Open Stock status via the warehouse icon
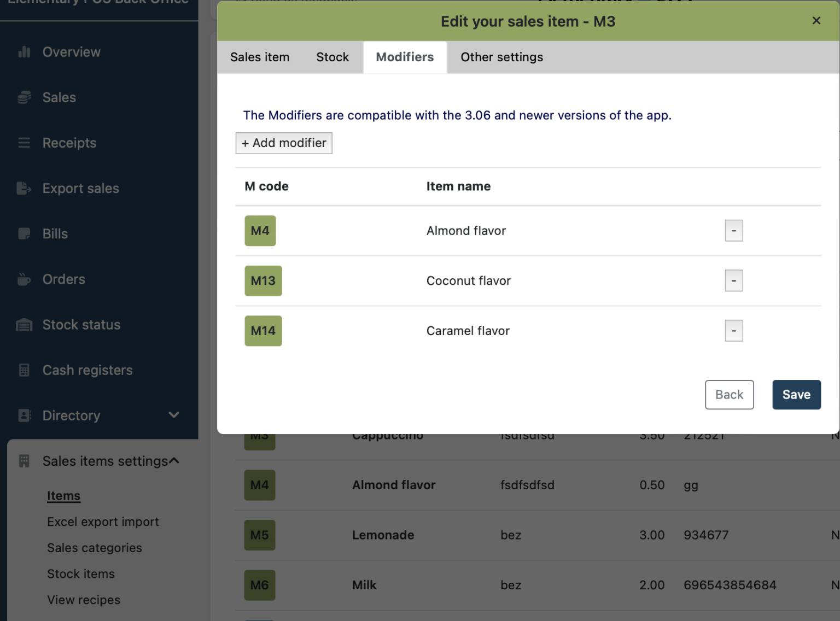Image resolution: width=840 pixels, height=621 pixels. click(x=24, y=324)
